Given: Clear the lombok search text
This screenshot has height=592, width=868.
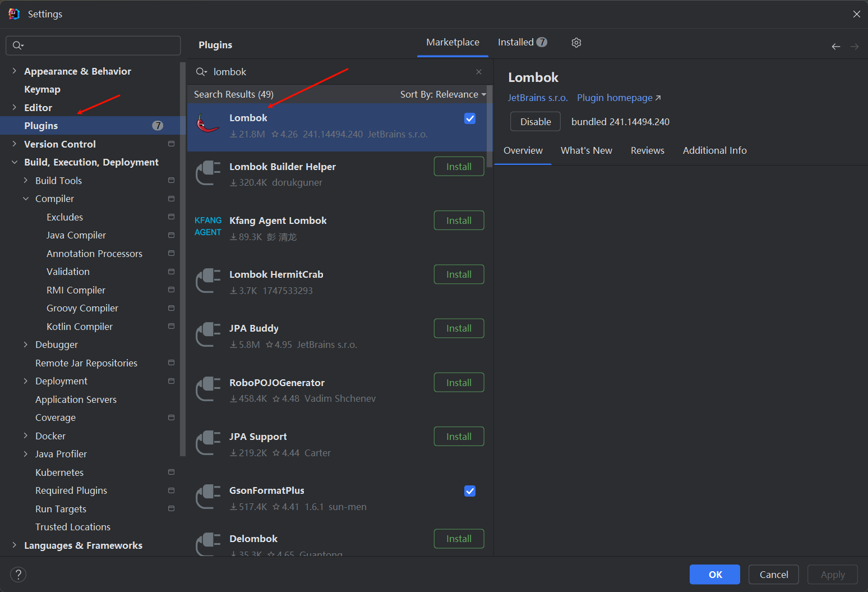Looking at the screenshot, I should [x=478, y=72].
